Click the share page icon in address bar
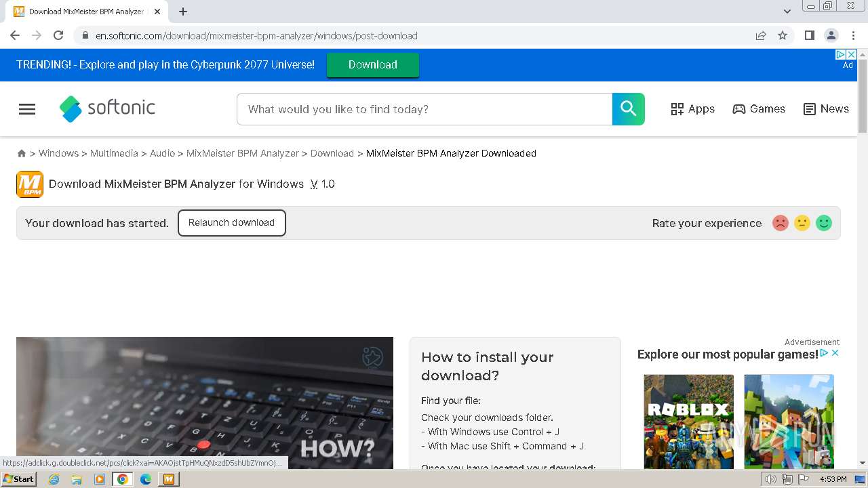 [x=761, y=35]
